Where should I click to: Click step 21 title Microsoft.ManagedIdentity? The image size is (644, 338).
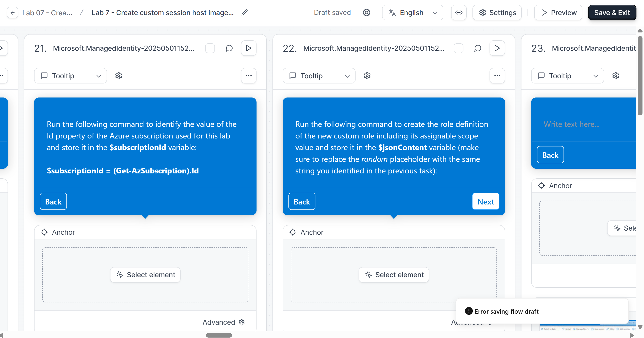[x=123, y=48]
